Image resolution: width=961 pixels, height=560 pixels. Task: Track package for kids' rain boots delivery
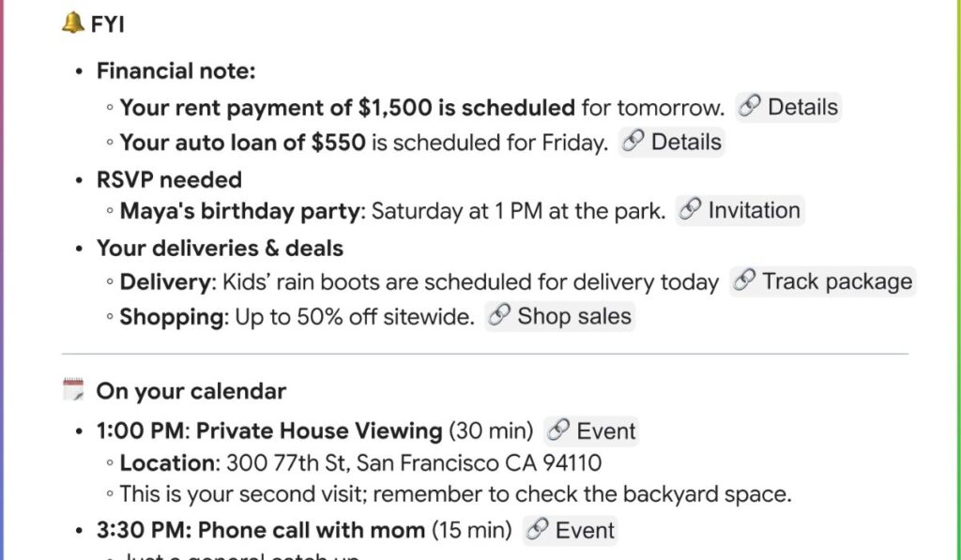[823, 281]
